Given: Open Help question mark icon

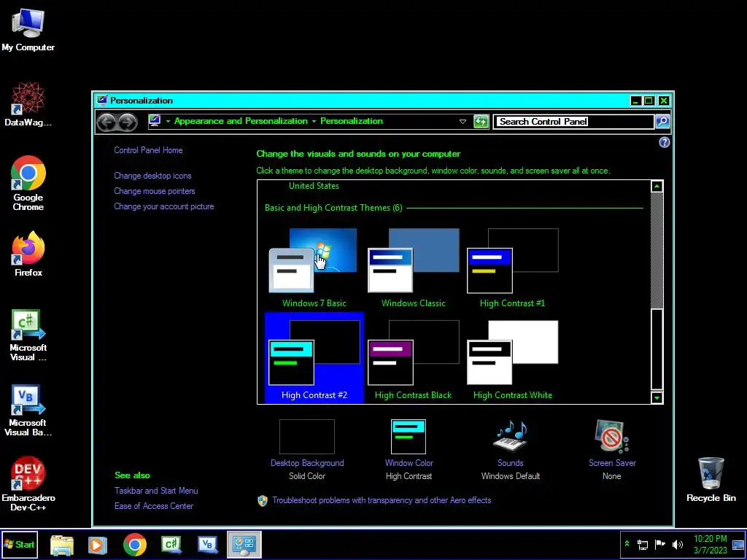Looking at the screenshot, I should coord(664,142).
